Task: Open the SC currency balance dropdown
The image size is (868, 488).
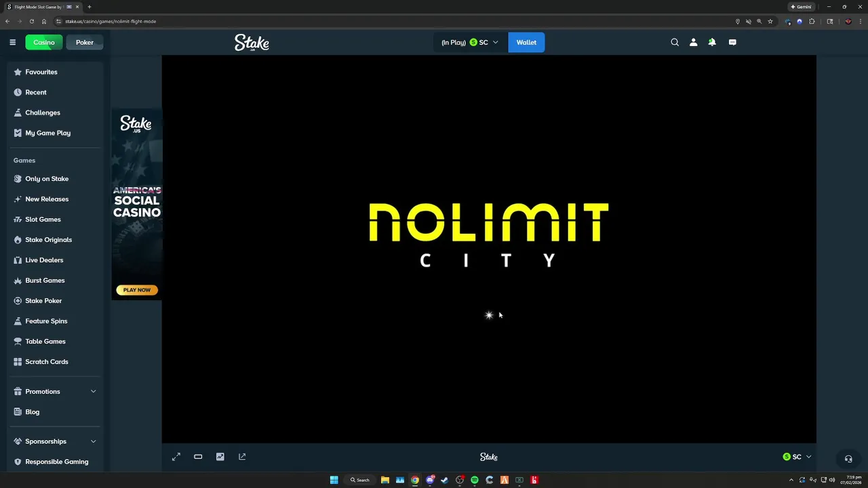Action: pos(470,42)
